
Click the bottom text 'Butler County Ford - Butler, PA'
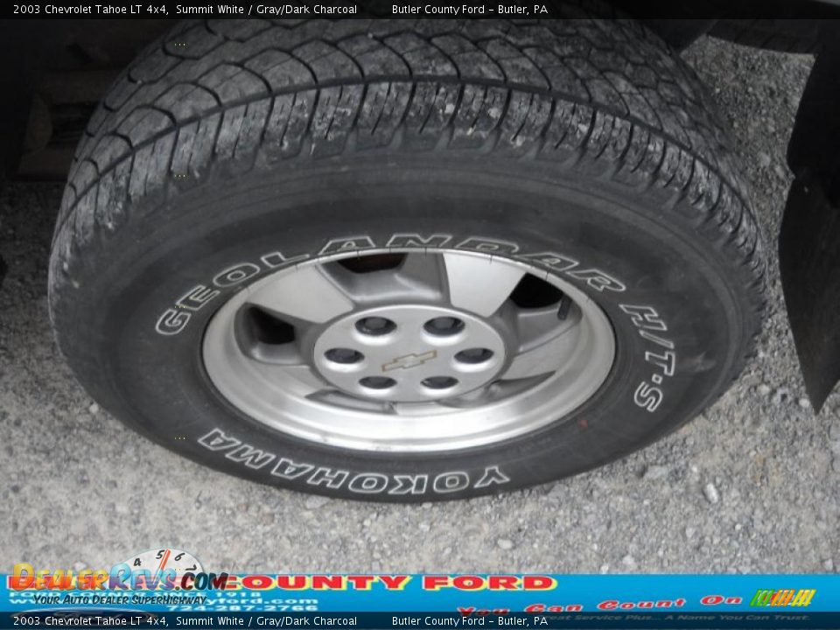470,621
